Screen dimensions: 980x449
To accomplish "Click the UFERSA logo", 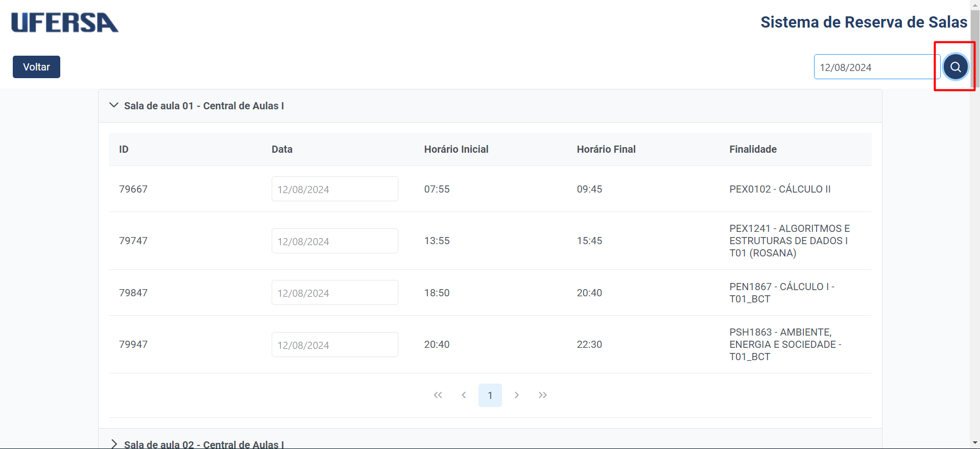I will pyautogui.click(x=65, y=22).
